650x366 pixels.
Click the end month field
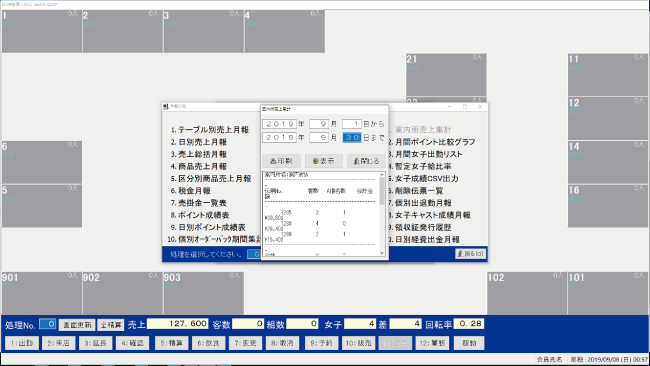coord(319,138)
